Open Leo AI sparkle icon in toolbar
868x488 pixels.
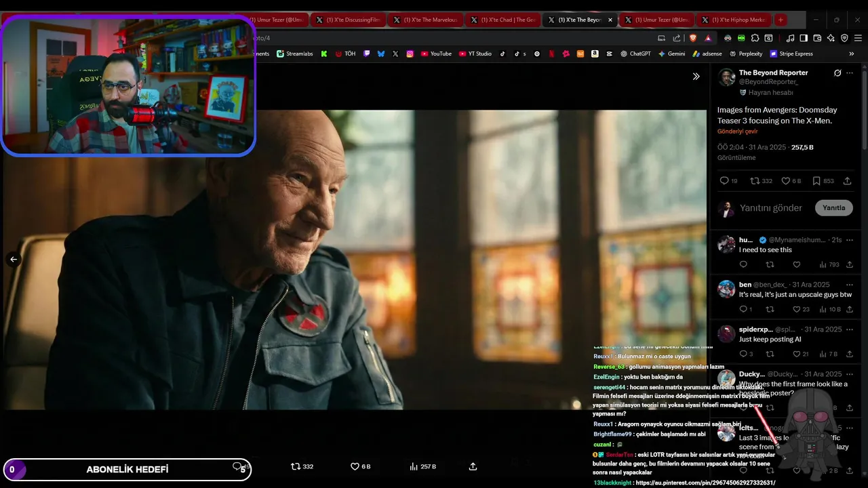(x=831, y=38)
